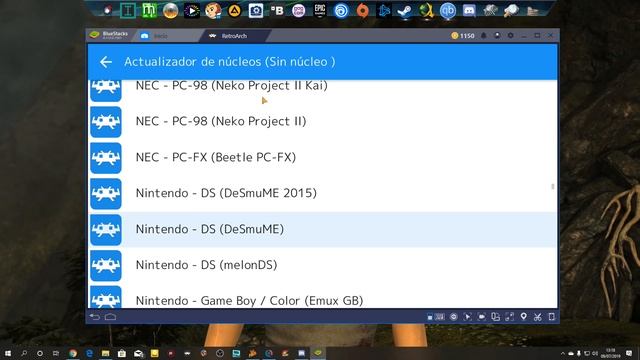Click core icon beside DeSmuME 2015 row

coord(106,193)
